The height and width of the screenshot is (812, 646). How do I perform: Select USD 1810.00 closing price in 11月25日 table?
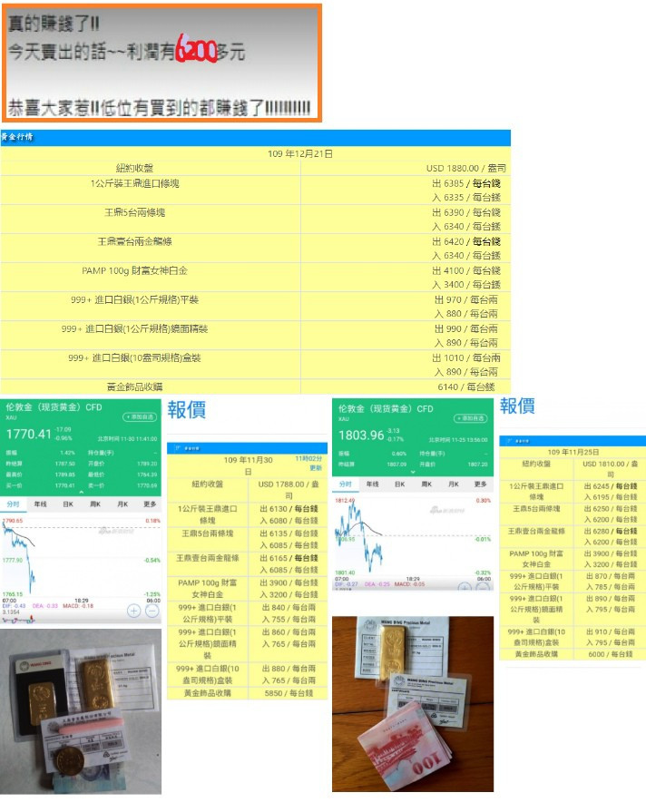[x=611, y=469]
